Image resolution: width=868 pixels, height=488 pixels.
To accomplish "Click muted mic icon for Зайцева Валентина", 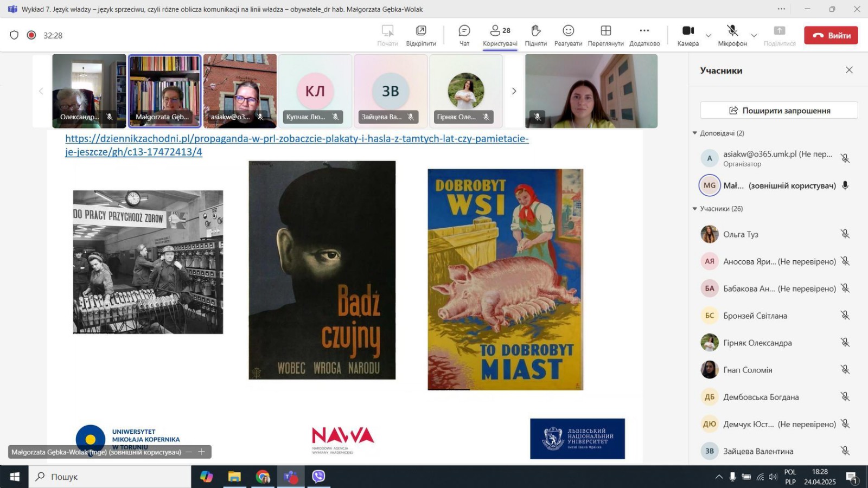I will pos(845,451).
